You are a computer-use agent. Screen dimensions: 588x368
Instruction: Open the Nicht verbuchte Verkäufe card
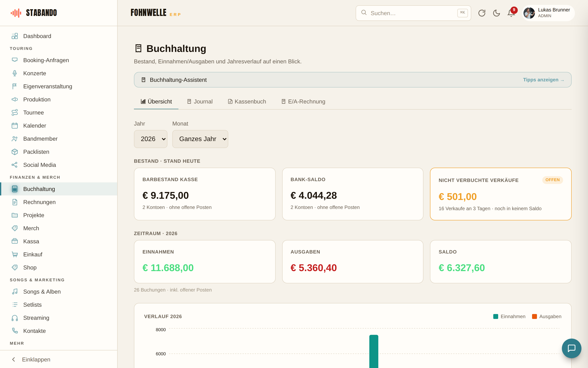point(501,194)
